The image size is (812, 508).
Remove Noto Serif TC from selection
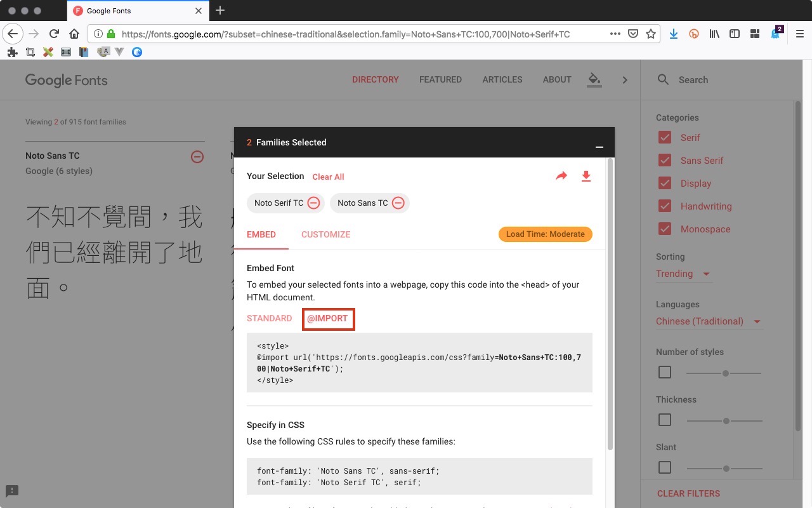coord(313,203)
